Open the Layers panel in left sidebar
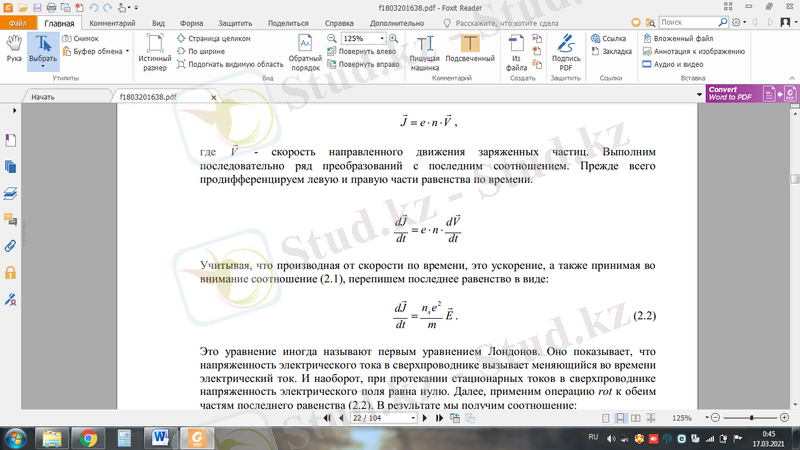The image size is (800, 450). 10,193
